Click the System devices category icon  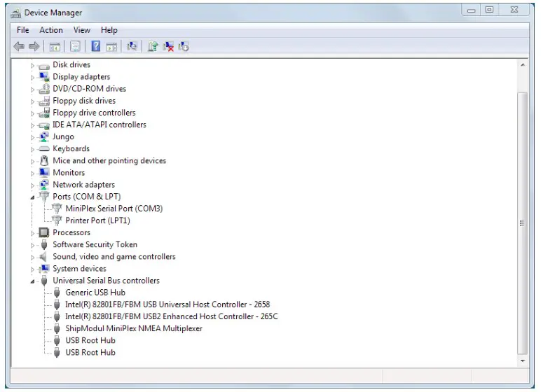click(x=44, y=269)
